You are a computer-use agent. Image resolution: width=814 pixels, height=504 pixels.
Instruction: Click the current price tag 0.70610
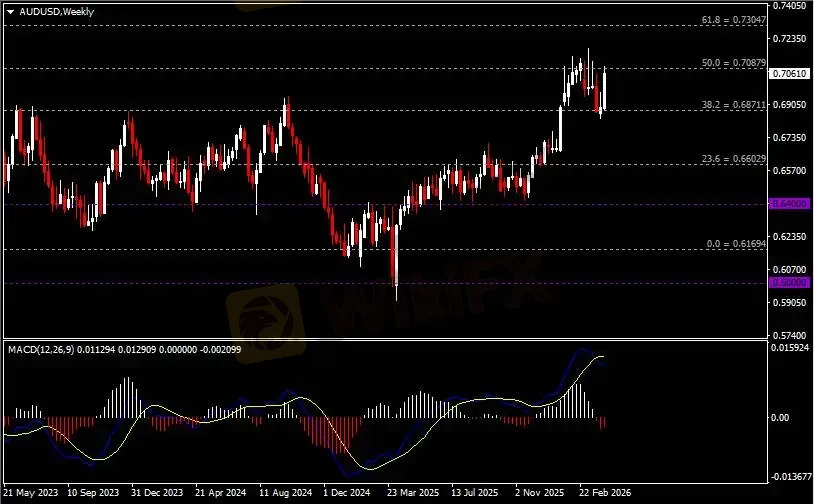[x=787, y=73]
